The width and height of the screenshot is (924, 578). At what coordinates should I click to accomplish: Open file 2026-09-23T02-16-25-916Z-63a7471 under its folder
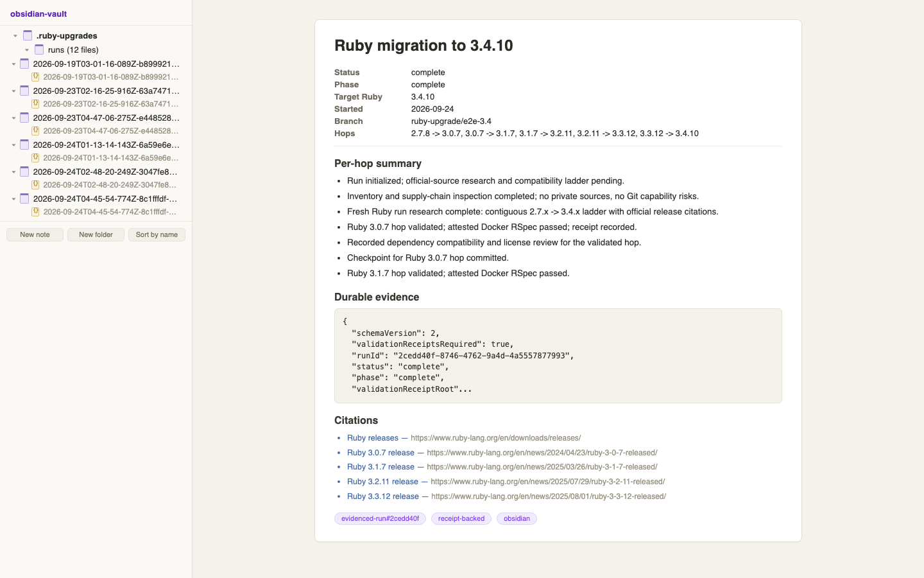(111, 104)
